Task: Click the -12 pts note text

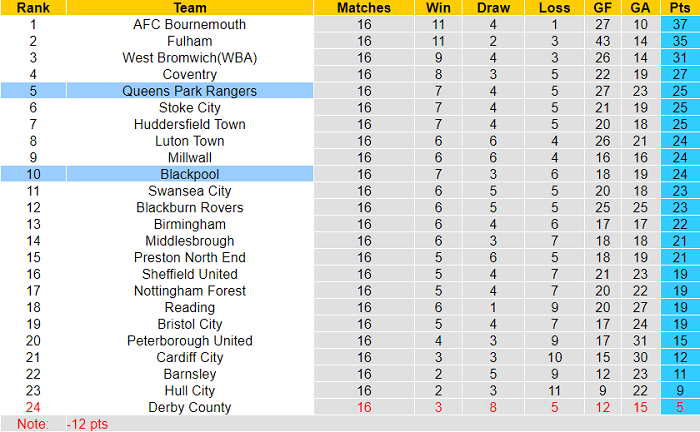Action: tap(87, 424)
